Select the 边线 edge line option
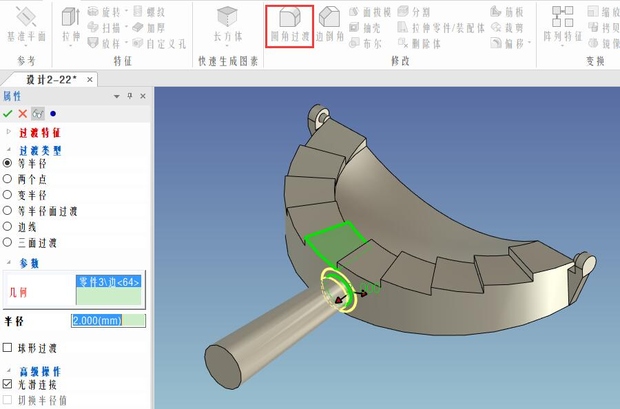This screenshot has height=409, width=620. [x=7, y=226]
